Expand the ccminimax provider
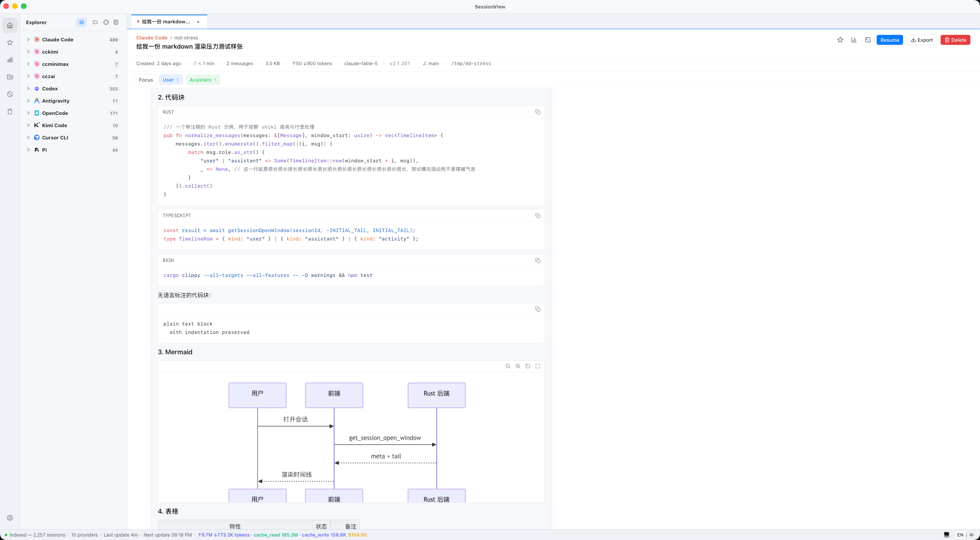Image resolution: width=980 pixels, height=540 pixels. (28, 64)
